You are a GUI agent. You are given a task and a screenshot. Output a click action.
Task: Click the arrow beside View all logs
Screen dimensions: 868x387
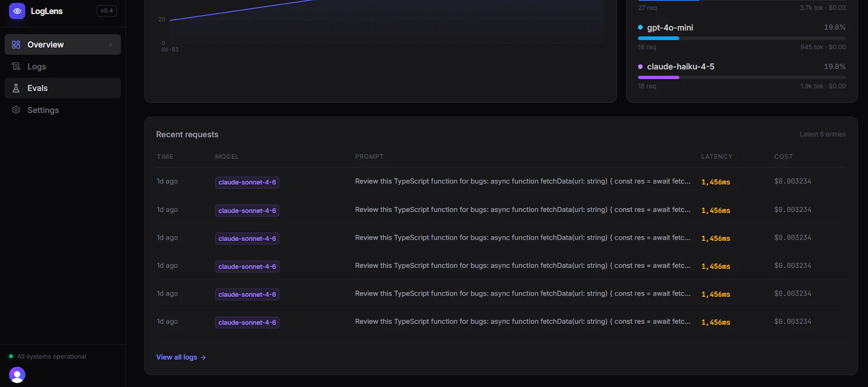coord(203,357)
